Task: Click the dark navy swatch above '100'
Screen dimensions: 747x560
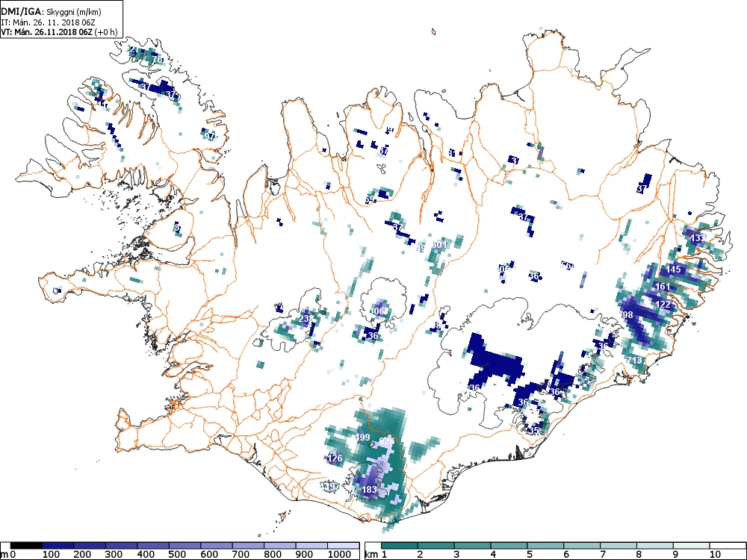Action: (58, 546)
